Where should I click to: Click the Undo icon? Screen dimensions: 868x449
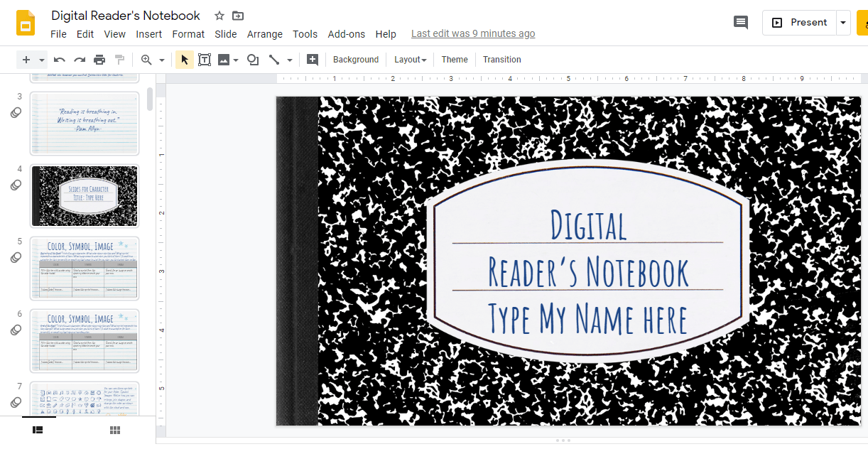(x=59, y=60)
